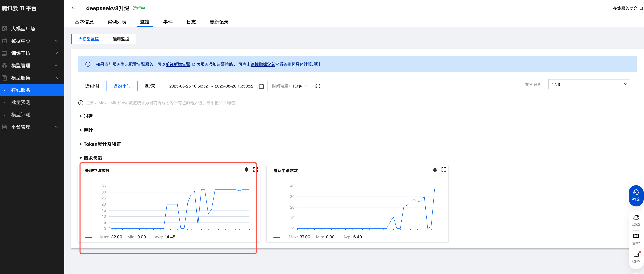Click the 前往新增告警 link
644x274 pixels.
click(178, 64)
